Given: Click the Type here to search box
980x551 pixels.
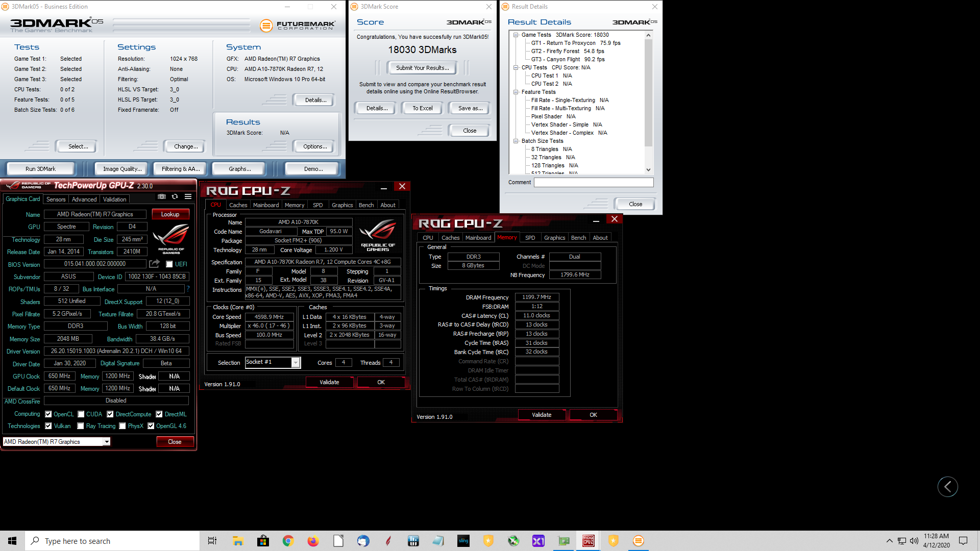Looking at the screenshot, I should point(112,541).
